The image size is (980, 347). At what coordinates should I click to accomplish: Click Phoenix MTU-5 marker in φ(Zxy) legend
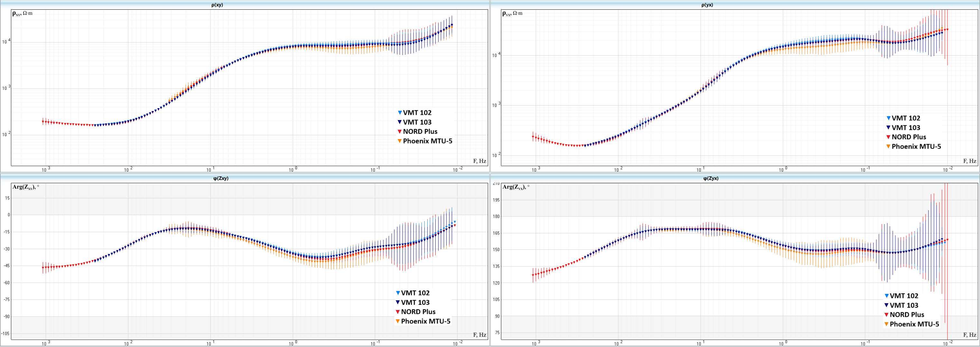pyautogui.click(x=398, y=322)
